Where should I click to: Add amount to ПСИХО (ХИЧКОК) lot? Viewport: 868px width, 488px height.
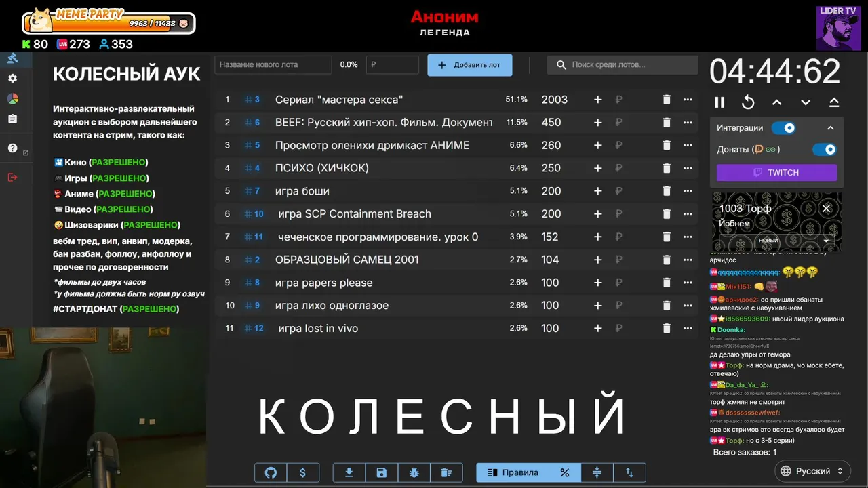tap(598, 168)
